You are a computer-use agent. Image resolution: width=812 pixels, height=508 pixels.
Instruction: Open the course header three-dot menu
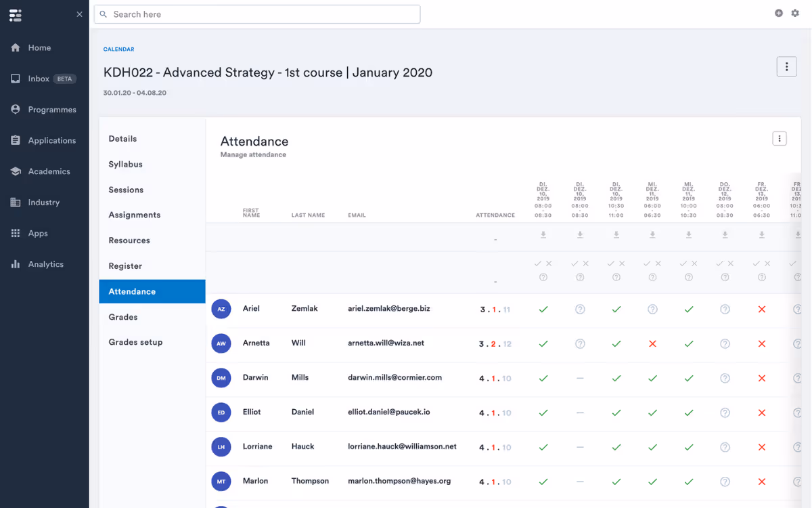(x=786, y=66)
